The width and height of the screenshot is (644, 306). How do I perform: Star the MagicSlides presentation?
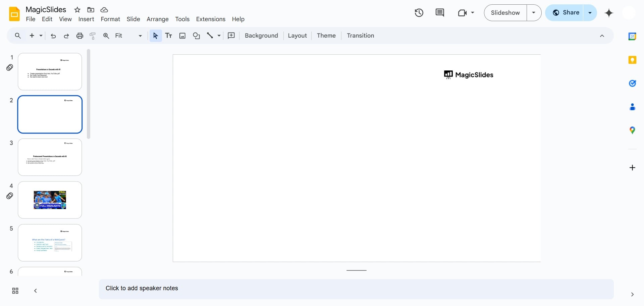click(x=77, y=10)
